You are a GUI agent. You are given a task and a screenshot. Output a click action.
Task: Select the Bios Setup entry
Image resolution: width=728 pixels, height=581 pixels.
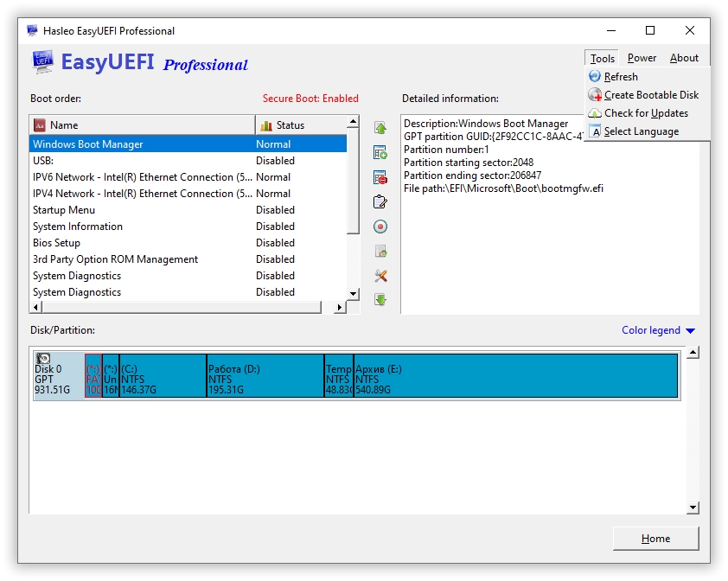(188, 243)
